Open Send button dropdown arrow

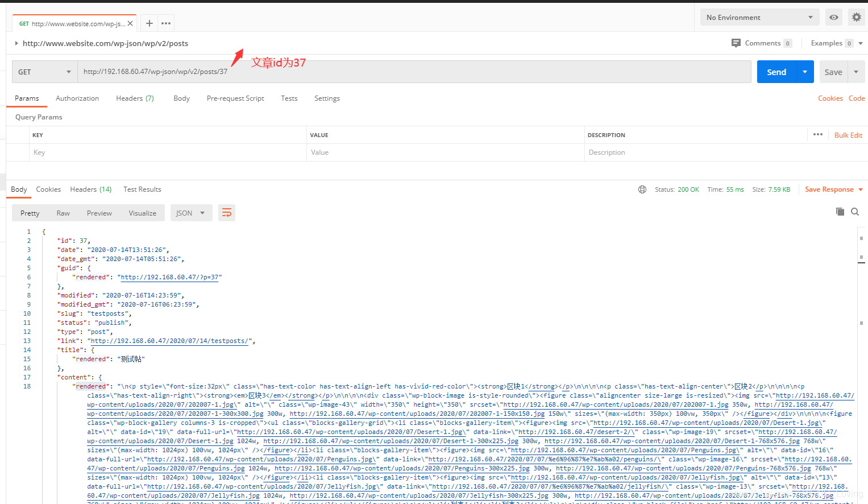[x=805, y=72]
